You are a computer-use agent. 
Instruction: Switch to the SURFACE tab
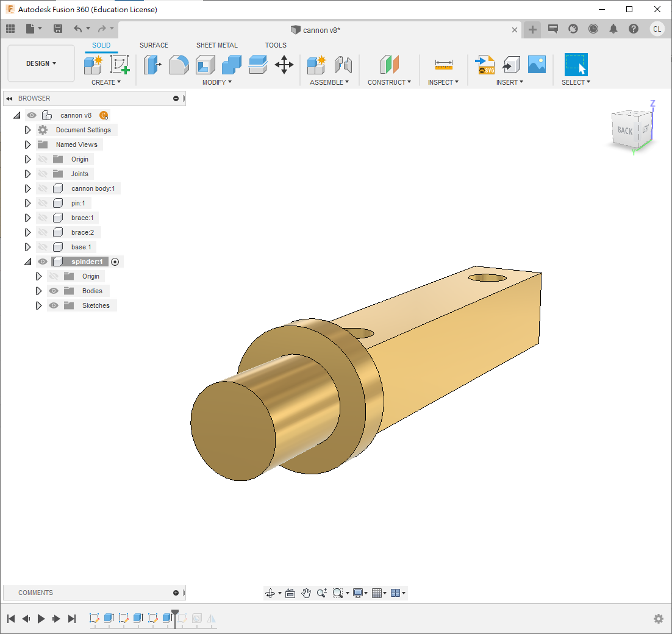coord(154,45)
